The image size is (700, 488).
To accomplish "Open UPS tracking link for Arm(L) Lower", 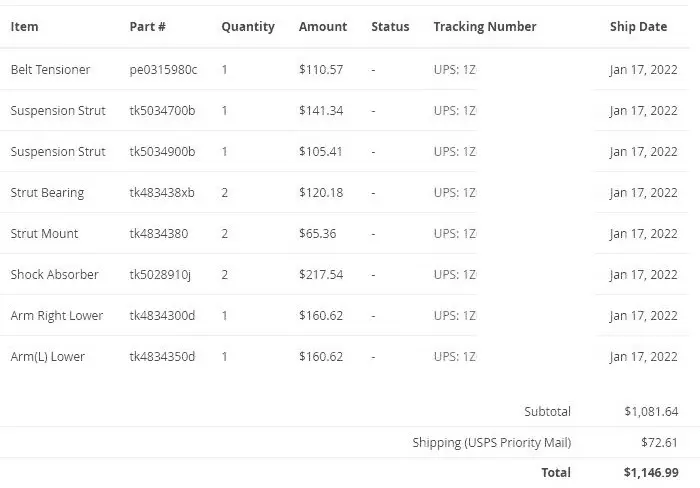I will 454,357.
